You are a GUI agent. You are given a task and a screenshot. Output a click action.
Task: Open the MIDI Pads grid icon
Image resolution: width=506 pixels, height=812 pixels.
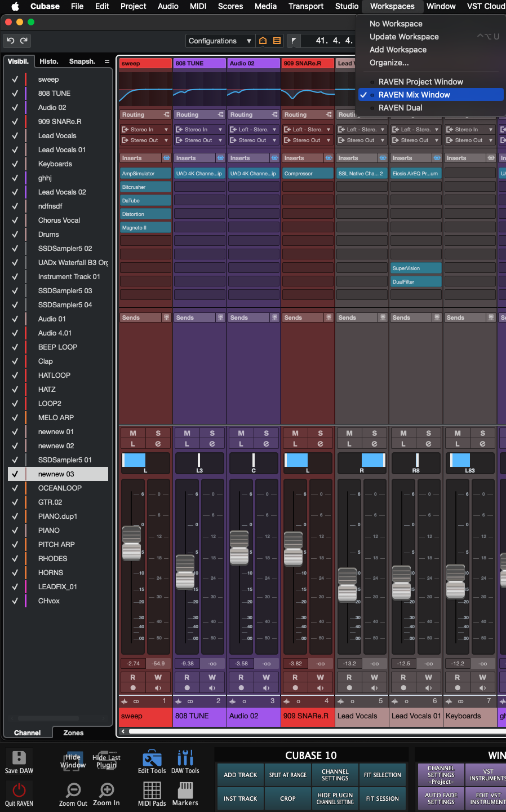click(x=152, y=789)
